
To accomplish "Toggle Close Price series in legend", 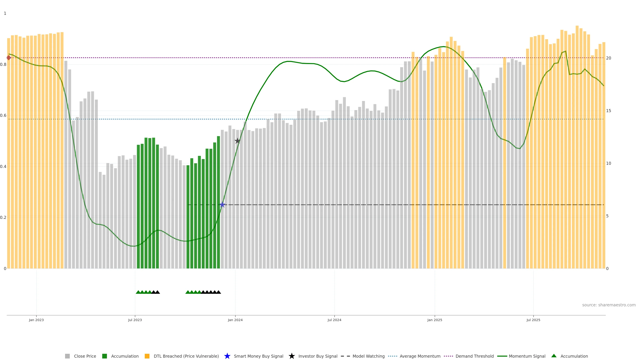I will click(x=85, y=356).
